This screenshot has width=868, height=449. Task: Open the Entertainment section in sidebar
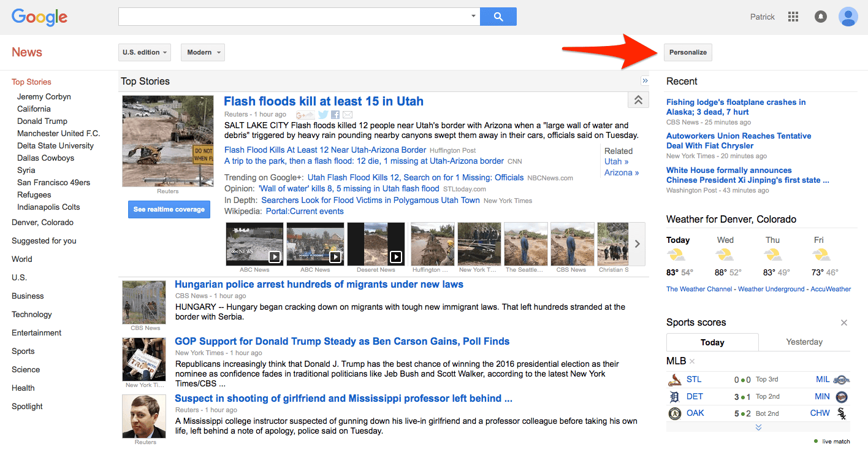coord(37,333)
